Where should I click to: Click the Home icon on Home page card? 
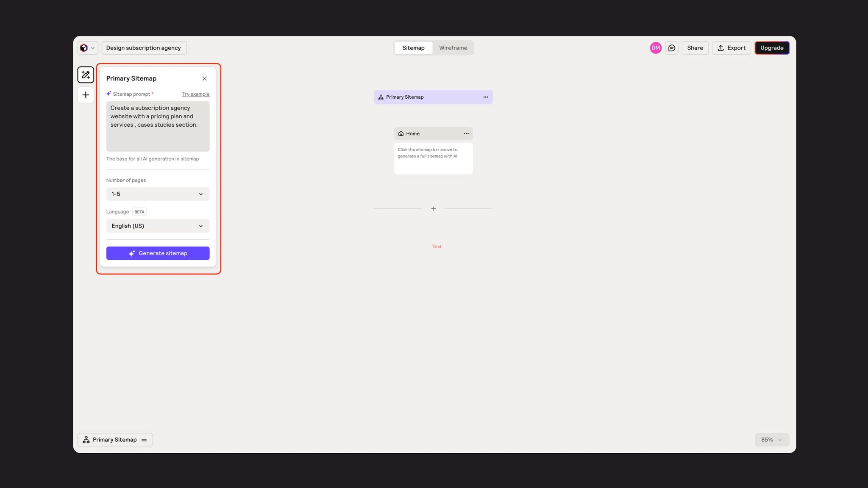coord(401,133)
